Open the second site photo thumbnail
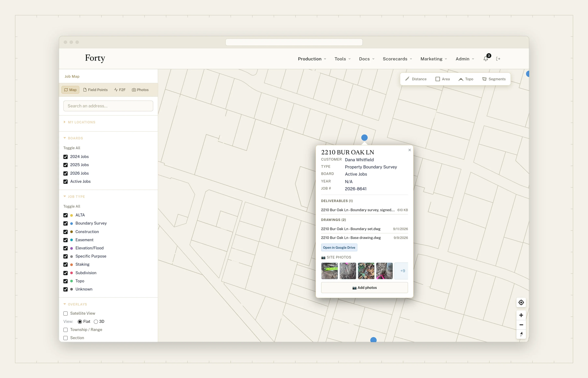The height and width of the screenshot is (378, 588). tap(348, 271)
